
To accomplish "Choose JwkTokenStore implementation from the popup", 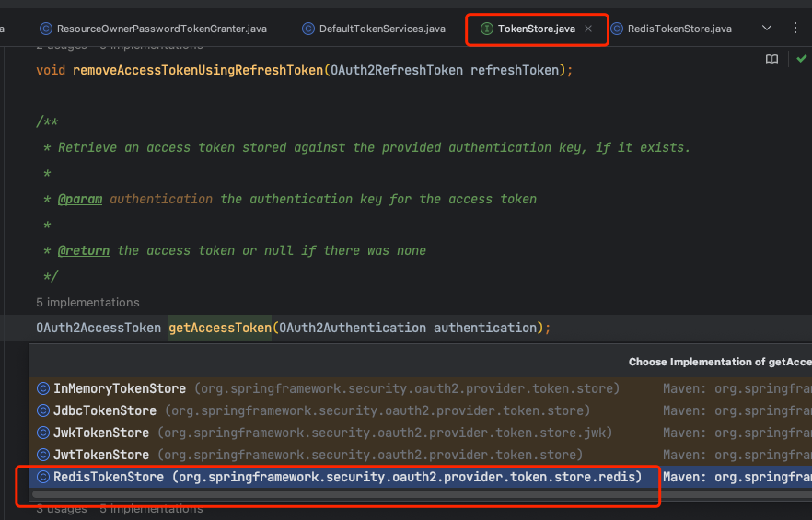I will [x=101, y=433].
